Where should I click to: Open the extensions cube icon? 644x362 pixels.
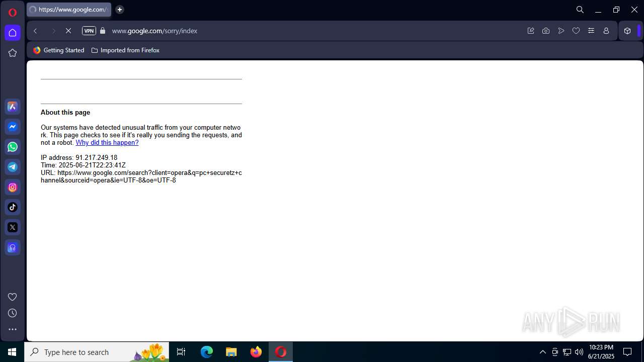tap(627, 31)
